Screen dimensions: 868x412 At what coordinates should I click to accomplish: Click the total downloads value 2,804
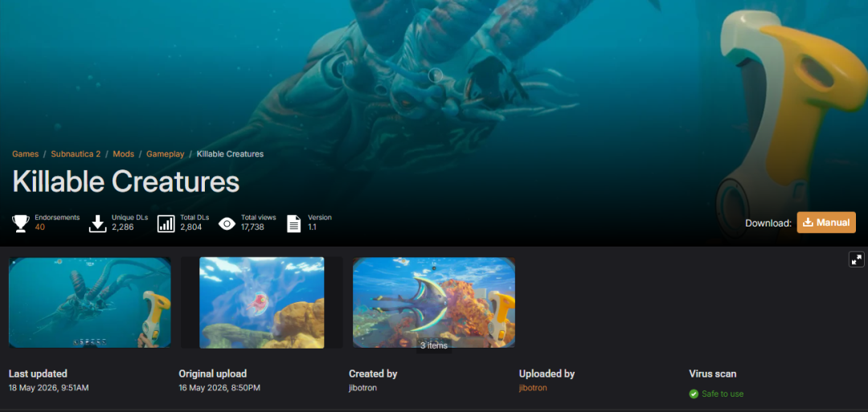click(x=191, y=226)
